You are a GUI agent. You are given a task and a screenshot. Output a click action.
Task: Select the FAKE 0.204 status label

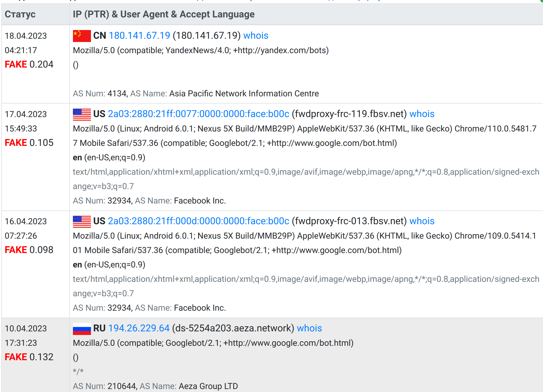tap(29, 64)
